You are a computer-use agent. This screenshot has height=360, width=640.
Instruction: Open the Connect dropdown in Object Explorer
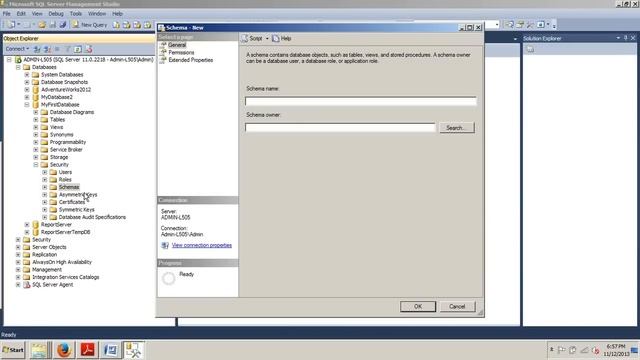pyautogui.click(x=17, y=49)
